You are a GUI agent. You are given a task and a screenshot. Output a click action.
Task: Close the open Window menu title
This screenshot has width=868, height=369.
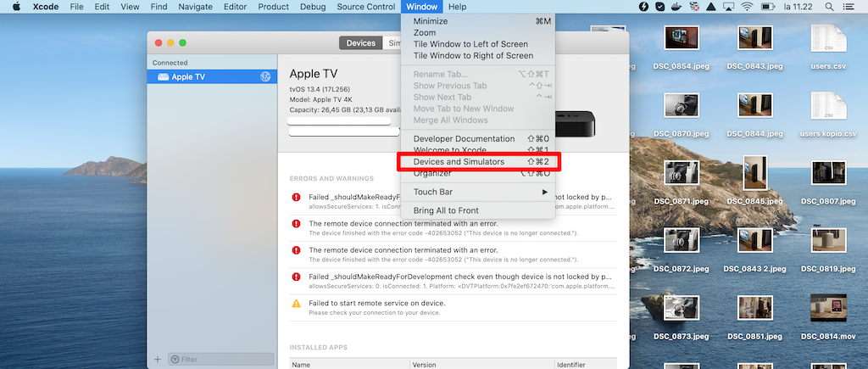click(421, 7)
